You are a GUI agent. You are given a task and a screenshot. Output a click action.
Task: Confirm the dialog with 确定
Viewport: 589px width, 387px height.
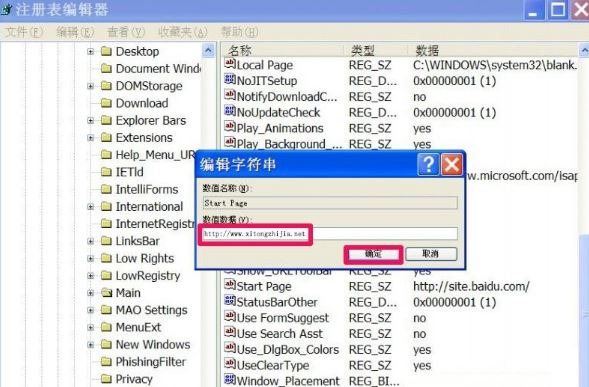tap(373, 254)
